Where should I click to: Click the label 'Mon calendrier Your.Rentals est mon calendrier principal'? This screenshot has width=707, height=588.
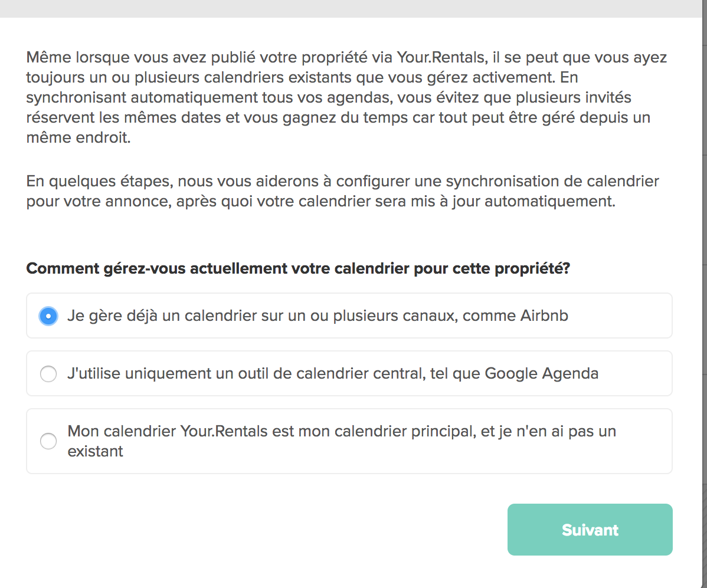[x=272, y=431]
